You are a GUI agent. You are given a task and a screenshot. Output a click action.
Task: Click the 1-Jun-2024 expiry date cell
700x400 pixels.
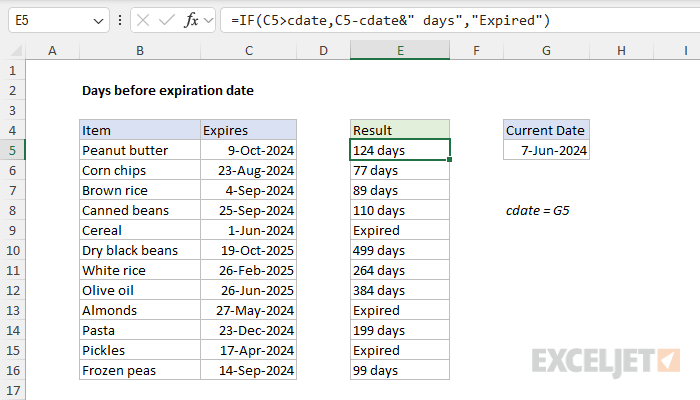[x=249, y=230]
